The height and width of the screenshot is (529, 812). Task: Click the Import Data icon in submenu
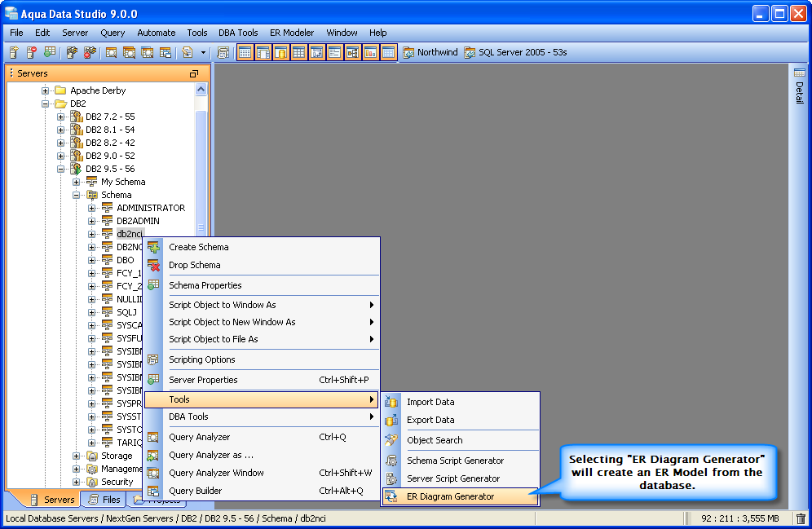point(391,402)
